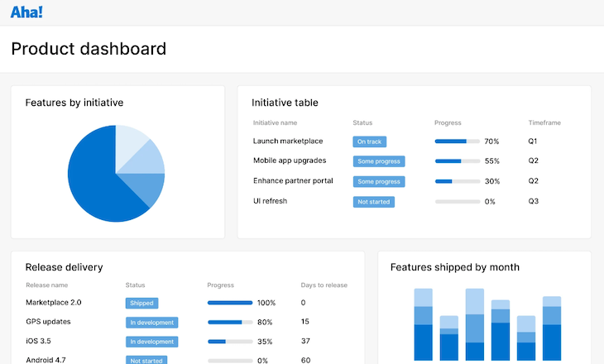Viewport: 604px width, 364px height.
Task: Open the iOS 3.5 release
Action: pyautogui.click(x=38, y=341)
